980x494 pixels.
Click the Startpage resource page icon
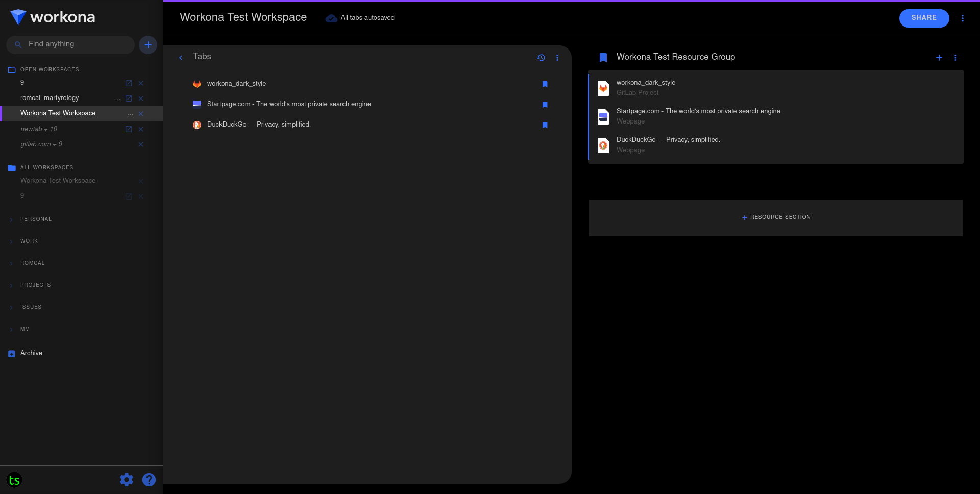point(603,117)
